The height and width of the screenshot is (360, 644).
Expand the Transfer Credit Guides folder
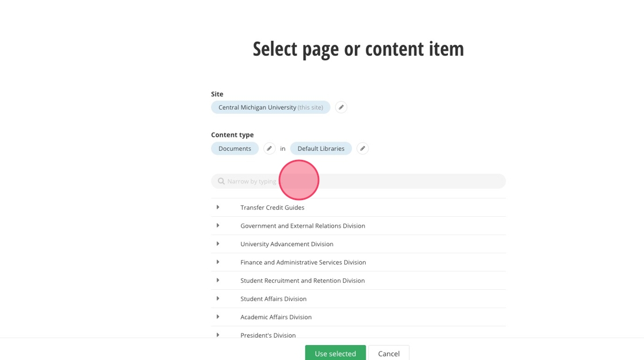[218, 208]
